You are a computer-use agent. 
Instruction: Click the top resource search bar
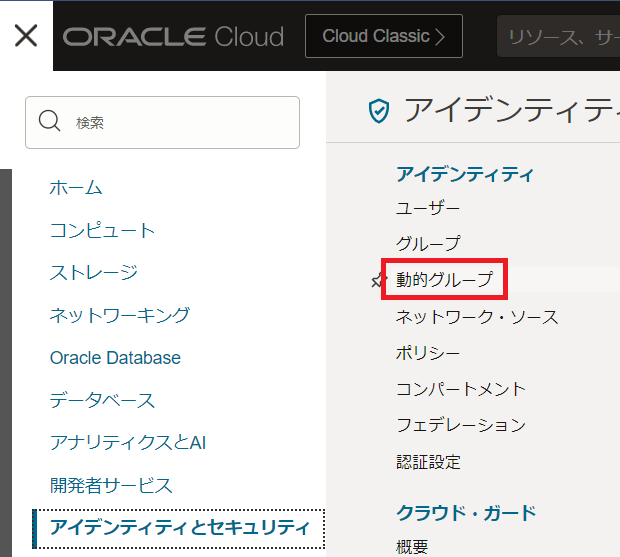[560, 37]
